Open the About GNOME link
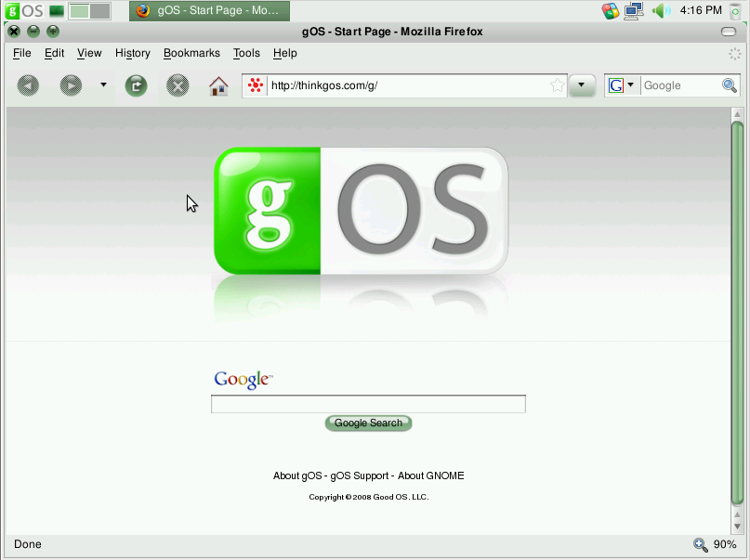Viewport: 750px width, 560px height. [431, 475]
